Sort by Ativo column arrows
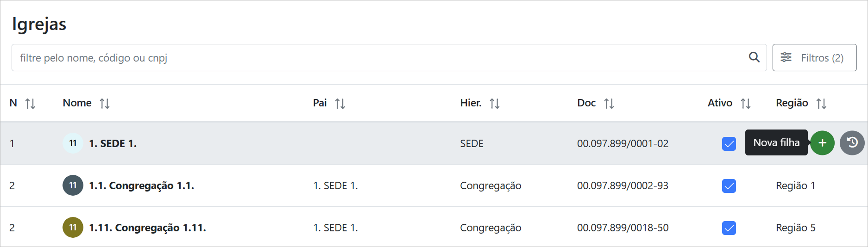Image resolution: width=868 pixels, height=247 pixels. tap(745, 104)
